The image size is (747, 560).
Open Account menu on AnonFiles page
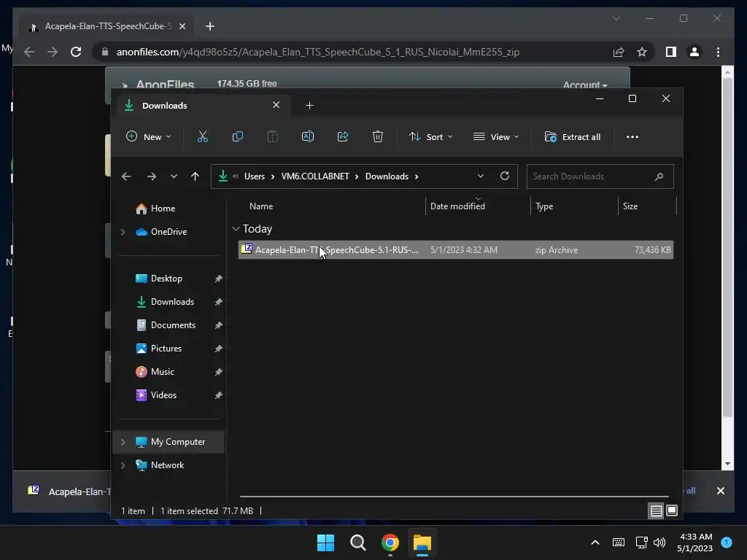(585, 85)
